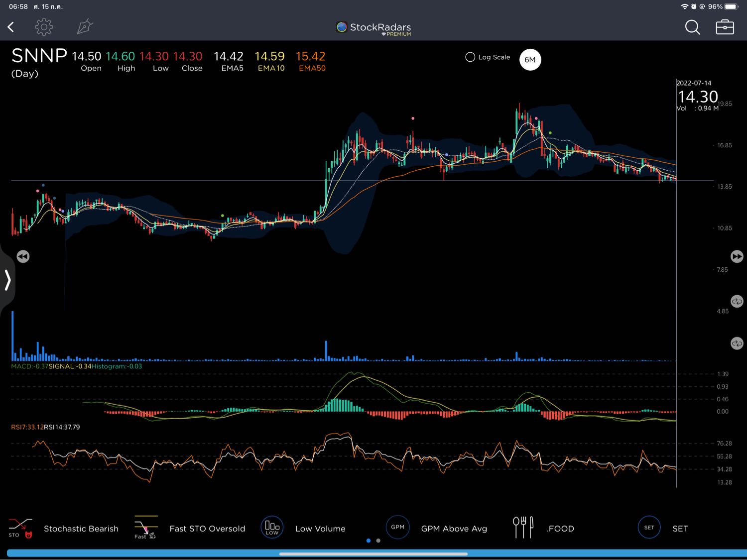The width and height of the screenshot is (747, 560).
Task: Fast-forward chart with right double-arrow
Action: [x=737, y=256]
